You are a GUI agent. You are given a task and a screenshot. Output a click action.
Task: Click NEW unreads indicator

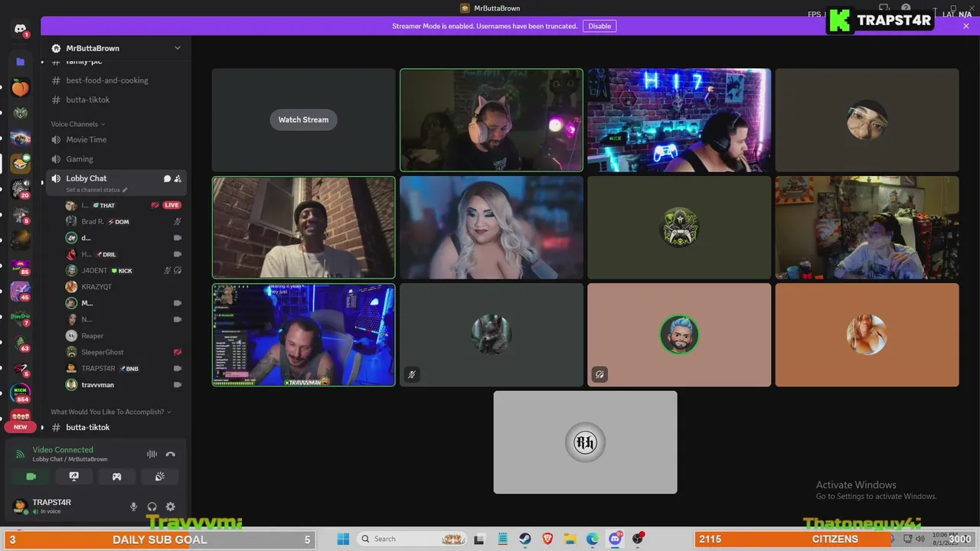pyautogui.click(x=20, y=427)
